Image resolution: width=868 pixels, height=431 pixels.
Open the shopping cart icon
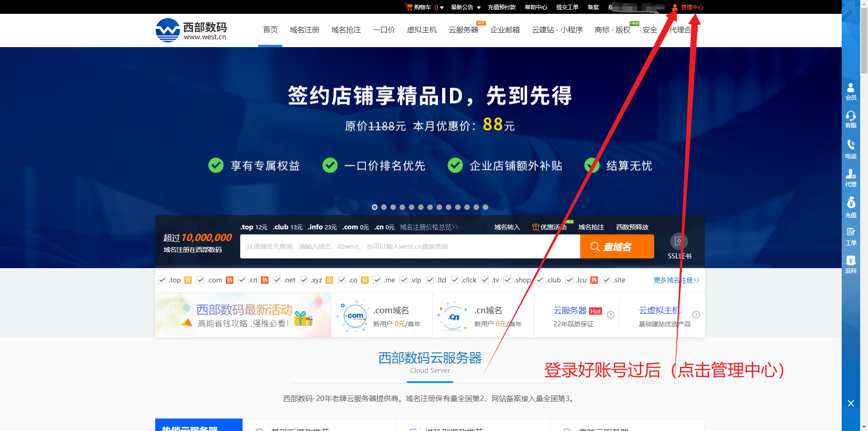408,7
